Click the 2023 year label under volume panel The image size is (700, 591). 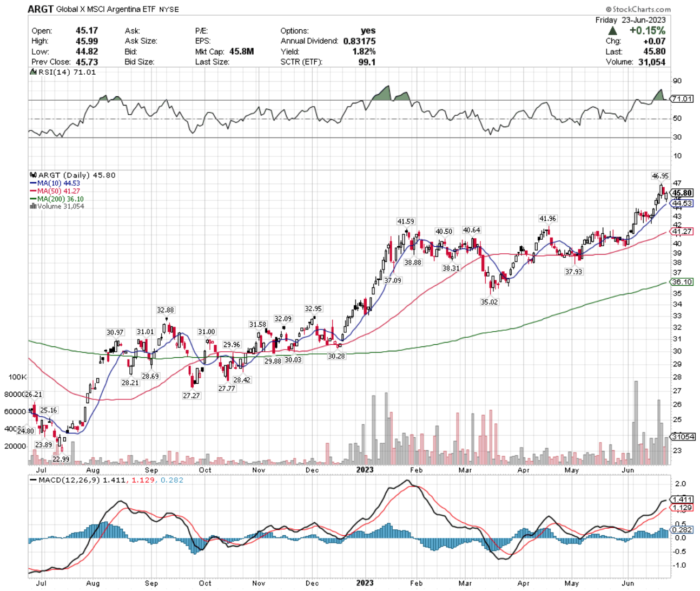tap(365, 470)
